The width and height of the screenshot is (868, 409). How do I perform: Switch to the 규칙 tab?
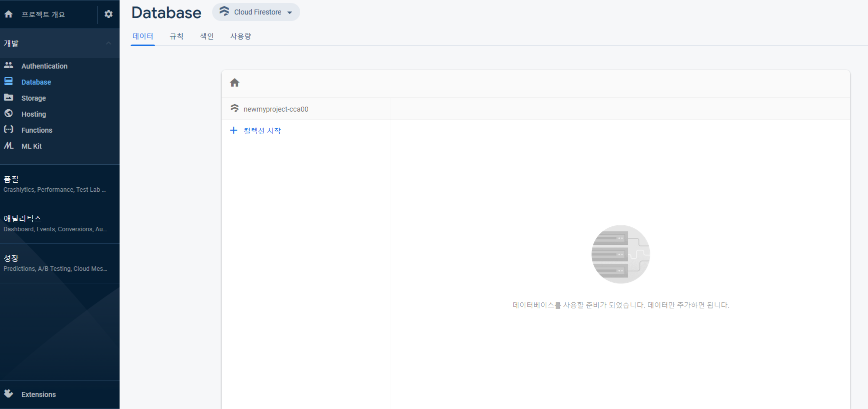click(177, 36)
